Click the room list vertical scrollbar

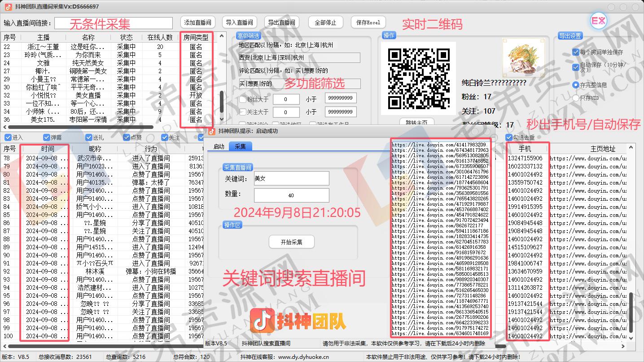[x=221, y=103]
